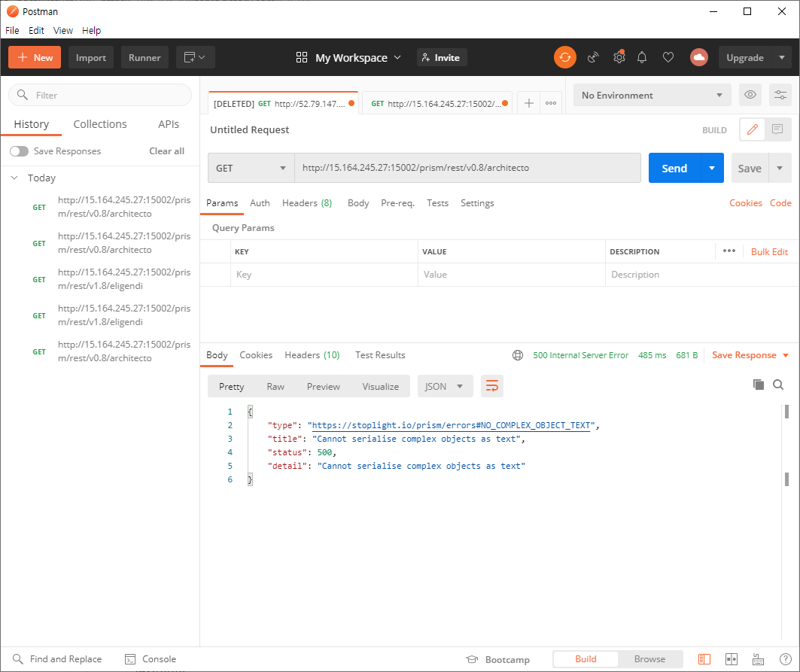
Task: Open the View menu
Action: [x=62, y=31]
